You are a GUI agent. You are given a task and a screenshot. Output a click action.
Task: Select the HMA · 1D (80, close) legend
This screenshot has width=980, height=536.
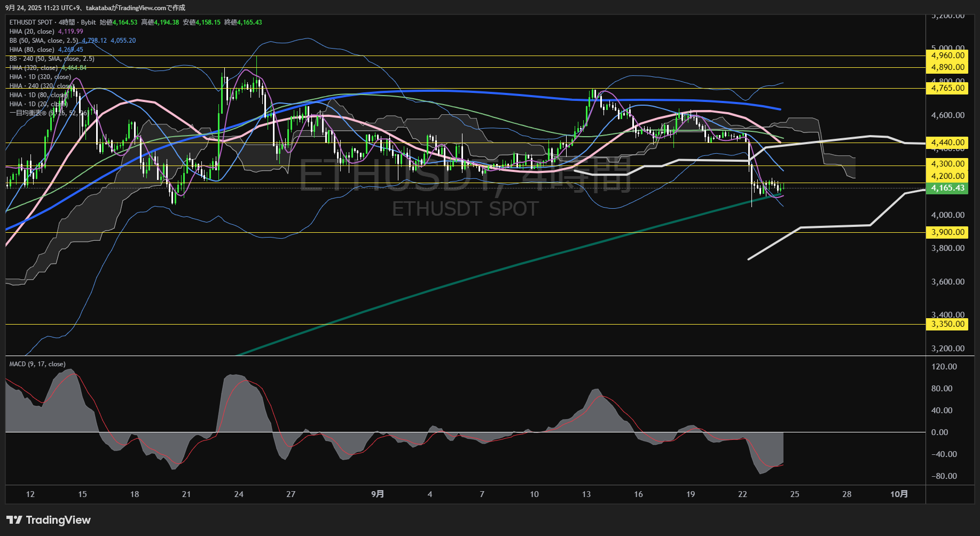click(x=38, y=95)
